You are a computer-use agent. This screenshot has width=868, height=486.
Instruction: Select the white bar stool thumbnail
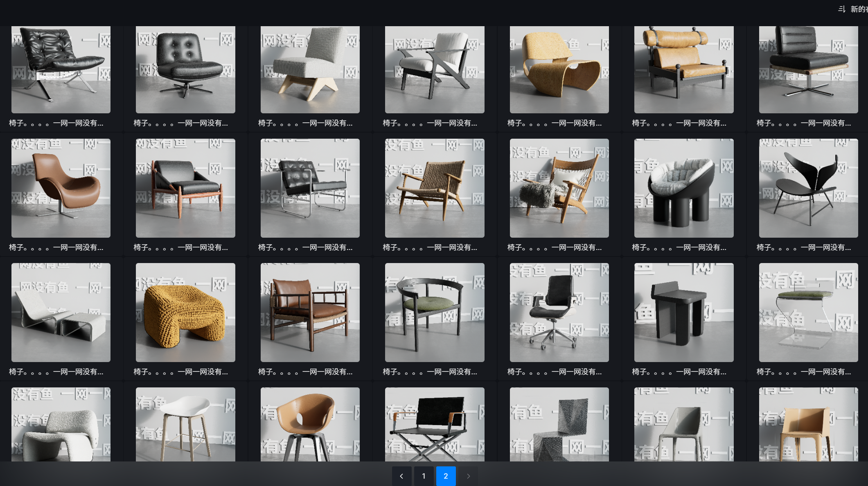185,424
